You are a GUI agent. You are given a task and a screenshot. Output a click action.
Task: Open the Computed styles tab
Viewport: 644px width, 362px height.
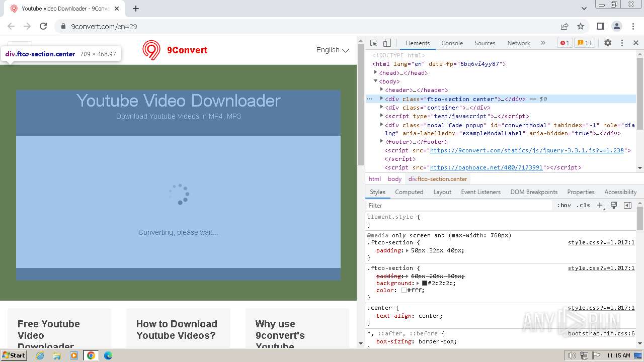409,192
